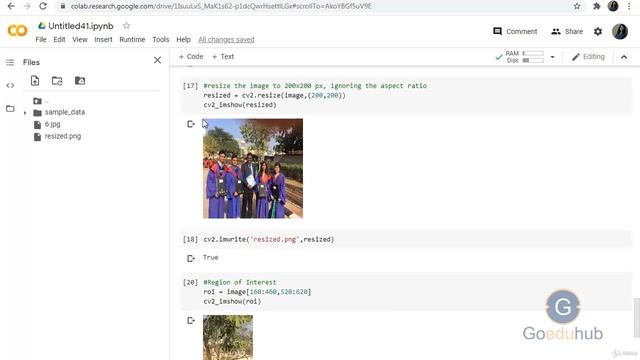Click the RAM and Disk usage indicator
Image resolution: width=640 pixels, height=360 pixels.
pyautogui.click(x=524, y=57)
